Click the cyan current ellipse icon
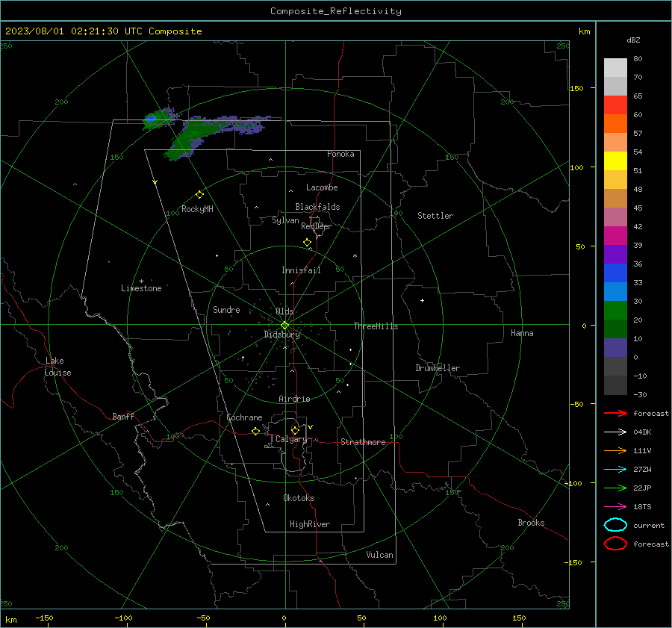 click(615, 525)
